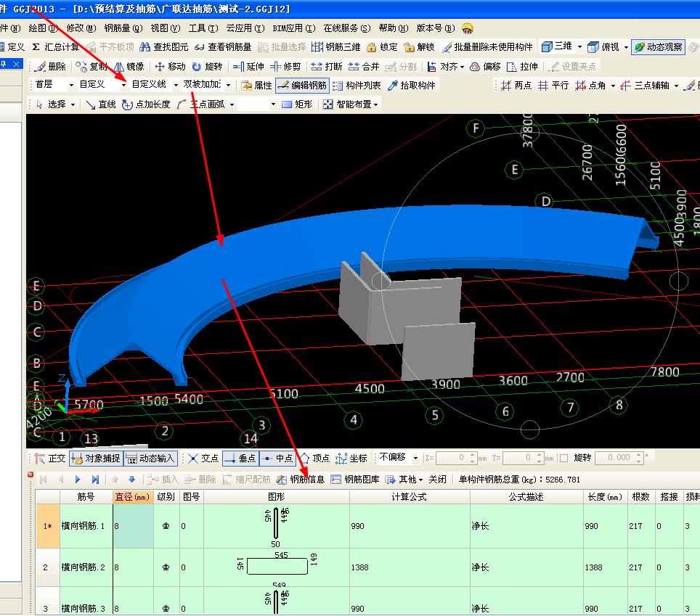Open the 视图(V) menu
Viewport: 700px width, 616px height.
click(165, 28)
